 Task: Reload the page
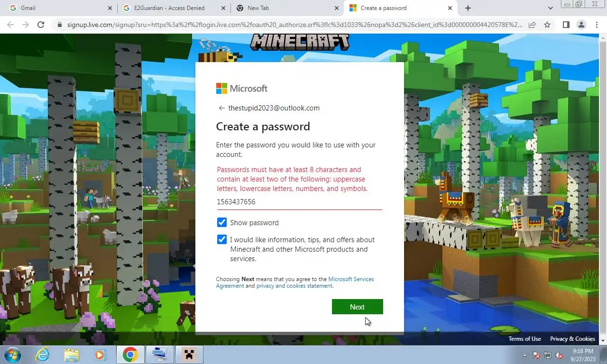(41, 25)
